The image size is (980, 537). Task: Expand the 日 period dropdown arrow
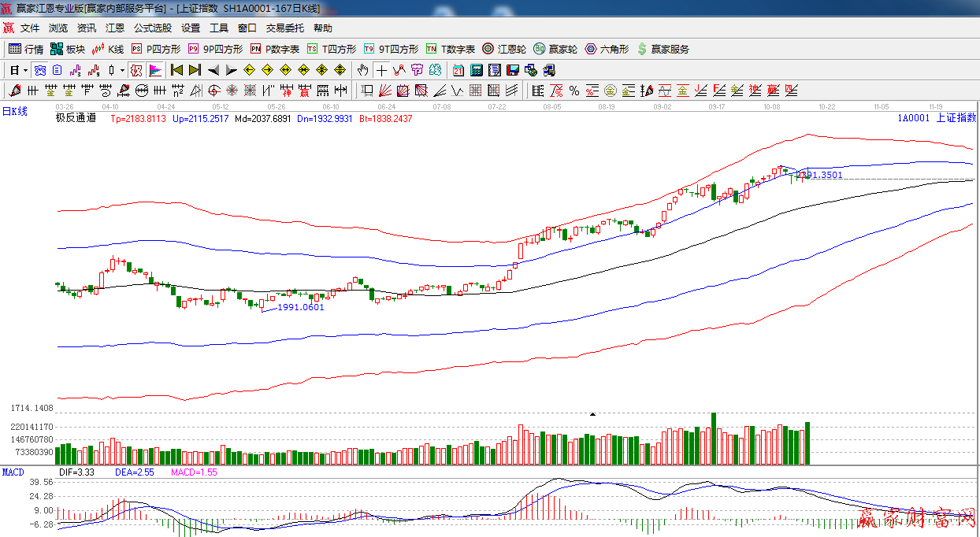click(x=25, y=70)
